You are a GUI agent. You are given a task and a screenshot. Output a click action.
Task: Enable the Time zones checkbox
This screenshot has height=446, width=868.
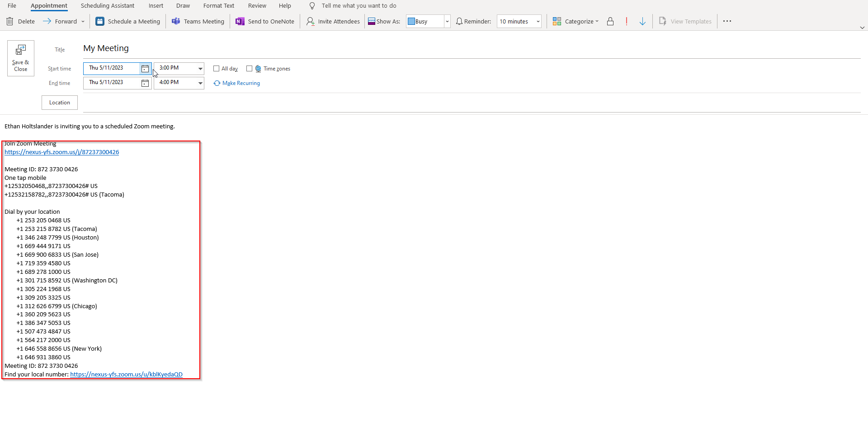(249, 69)
